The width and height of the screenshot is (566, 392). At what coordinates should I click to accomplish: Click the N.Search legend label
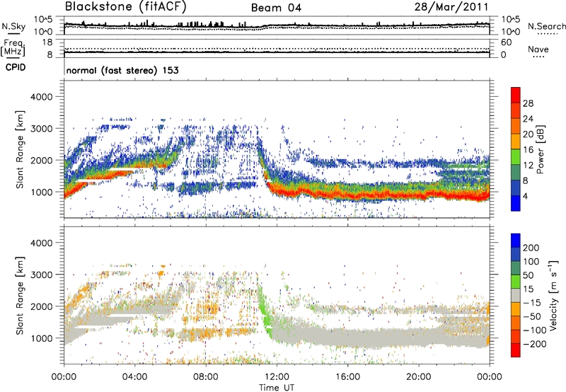click(x=547, y=26)
